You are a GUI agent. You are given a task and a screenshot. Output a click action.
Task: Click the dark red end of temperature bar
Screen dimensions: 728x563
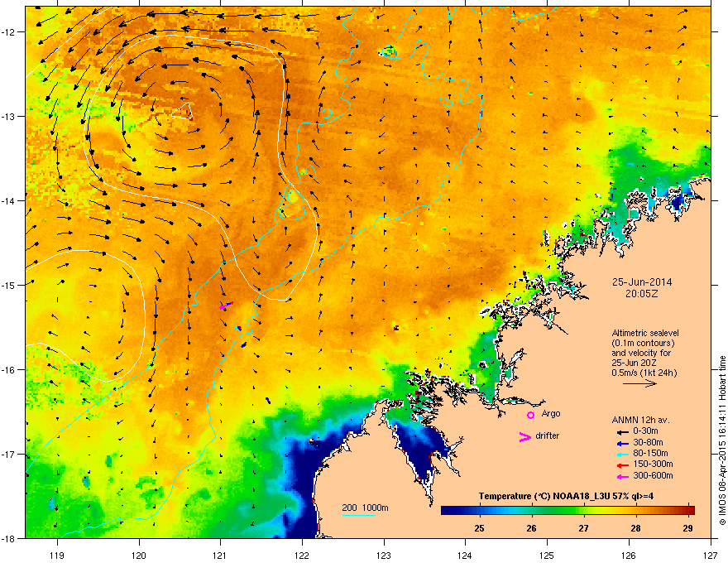pos(690,511)
